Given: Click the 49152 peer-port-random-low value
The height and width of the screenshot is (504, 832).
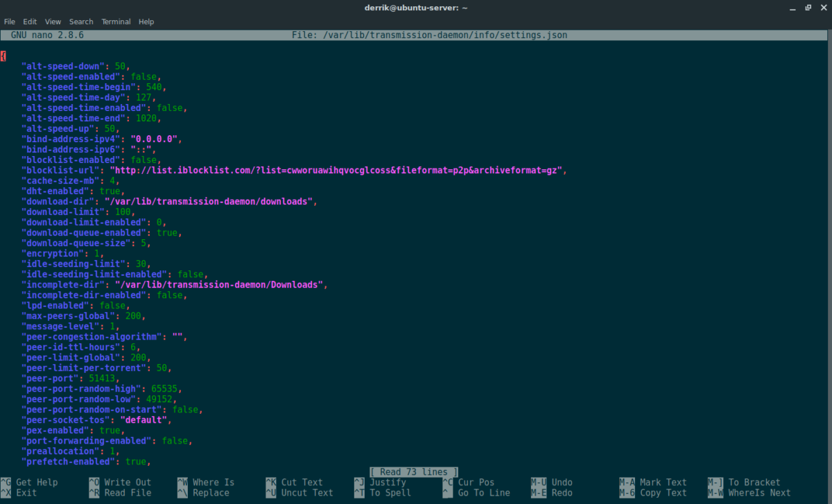Looking at the screenshot, I should [159, 399].
